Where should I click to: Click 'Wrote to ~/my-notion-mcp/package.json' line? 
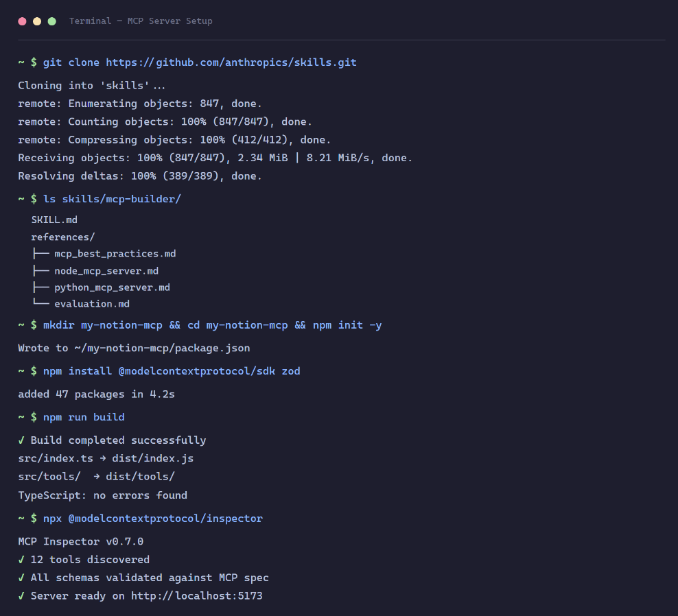point(134,348)
